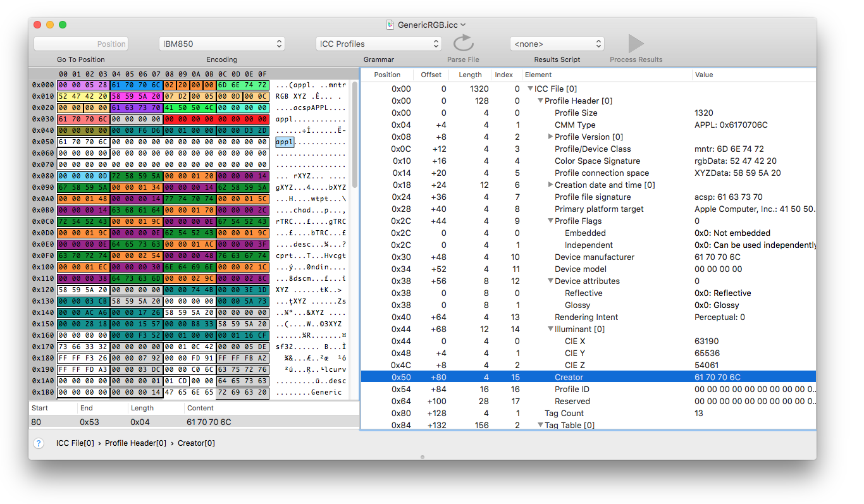Click the highlighted 'appl' text in ASCII column
This screenshot has width=864, height=504.
[x=285, y=142]
